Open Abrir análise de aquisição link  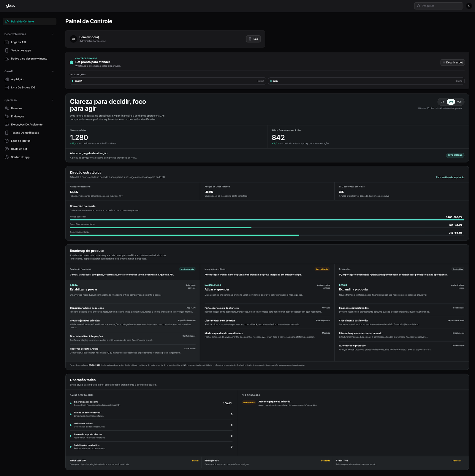click(x=450, y=177)
